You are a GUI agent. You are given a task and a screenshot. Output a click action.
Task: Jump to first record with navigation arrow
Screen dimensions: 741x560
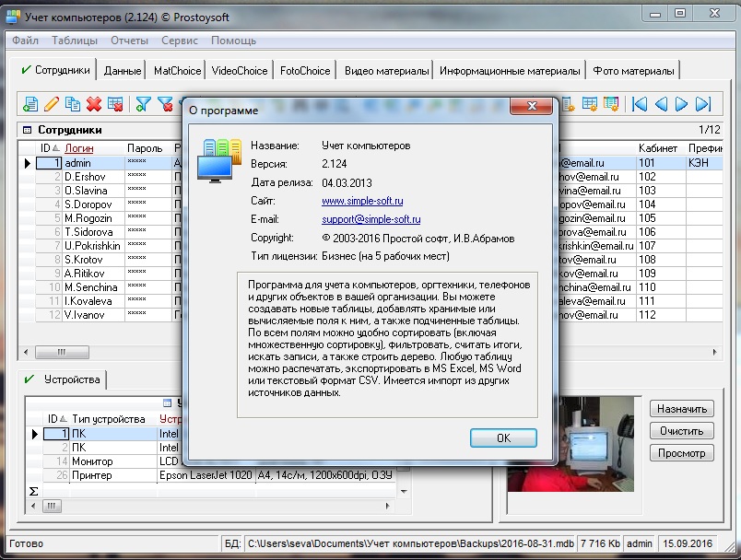(640, 104)
